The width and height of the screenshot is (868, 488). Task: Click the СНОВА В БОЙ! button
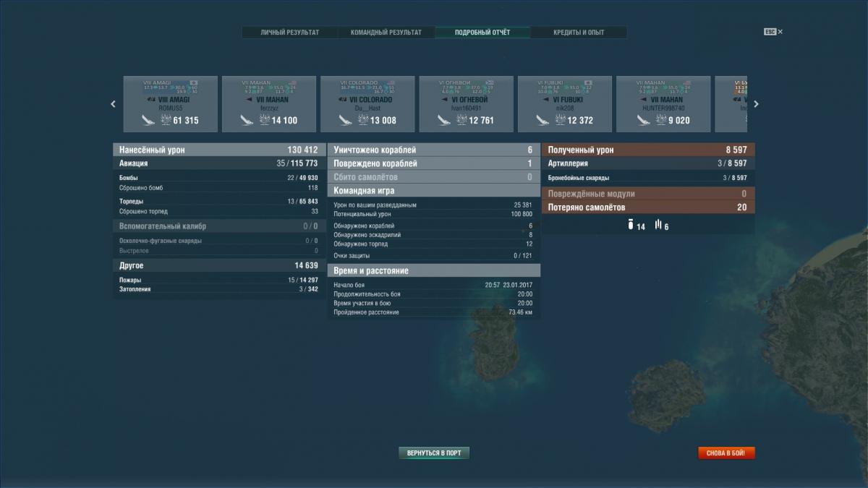tap(726, 453)
